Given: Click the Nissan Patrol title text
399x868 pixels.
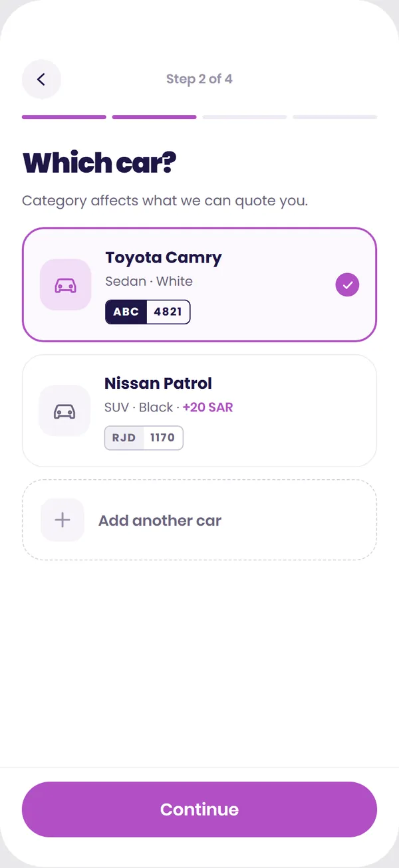Looking at the screenshot, I should tap(158, 383).
